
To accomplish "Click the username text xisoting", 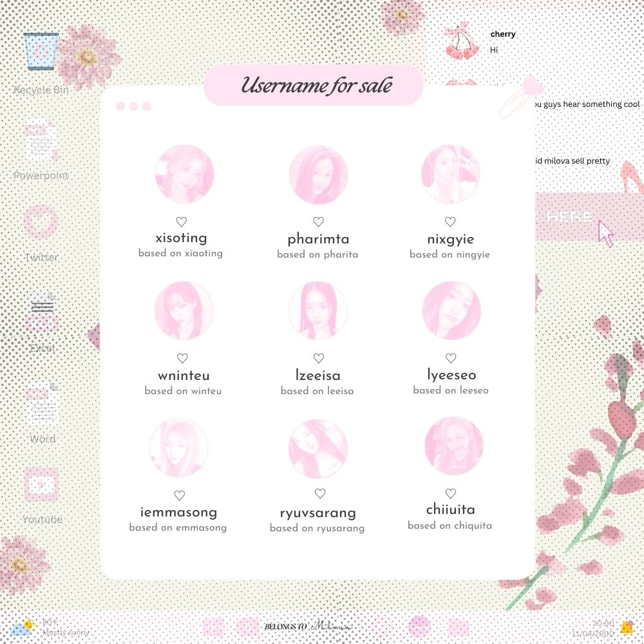I will point(181,238).
